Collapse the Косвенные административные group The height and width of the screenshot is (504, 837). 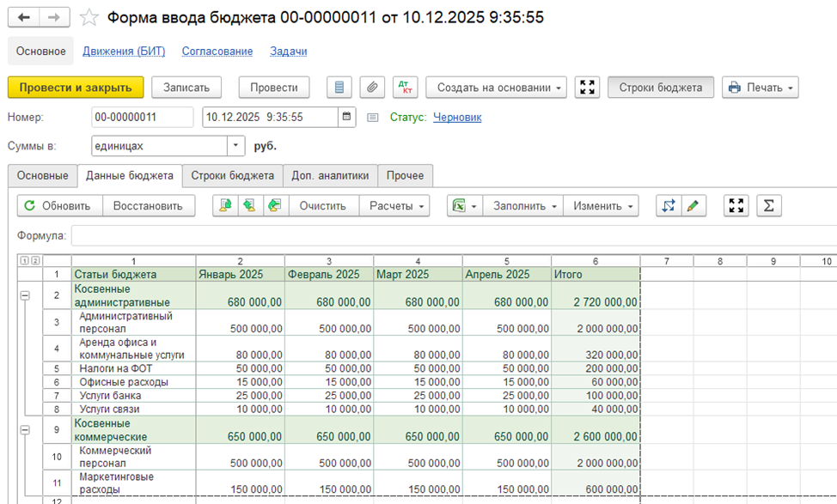point(24,295)
